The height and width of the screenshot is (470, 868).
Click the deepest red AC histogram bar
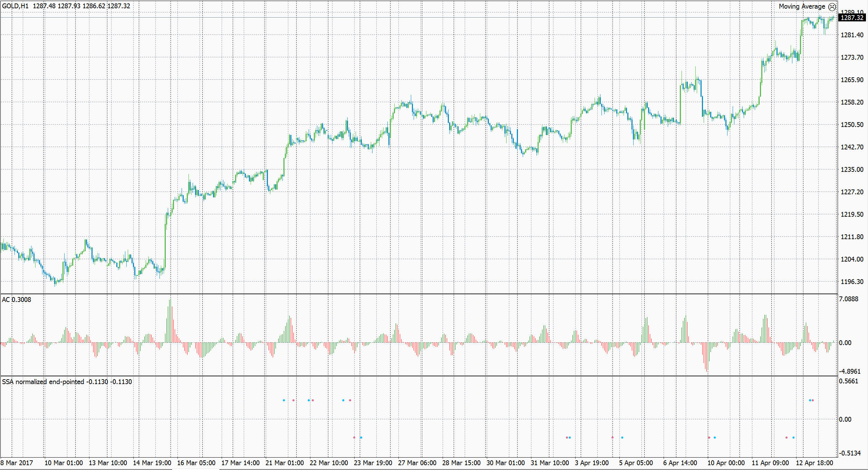pos(707,357)
